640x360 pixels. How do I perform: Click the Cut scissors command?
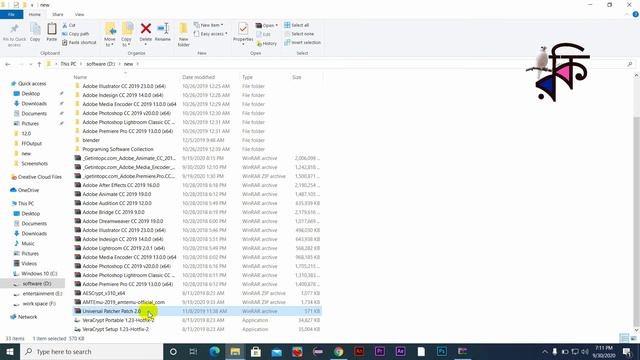click(x=69, y=25)
